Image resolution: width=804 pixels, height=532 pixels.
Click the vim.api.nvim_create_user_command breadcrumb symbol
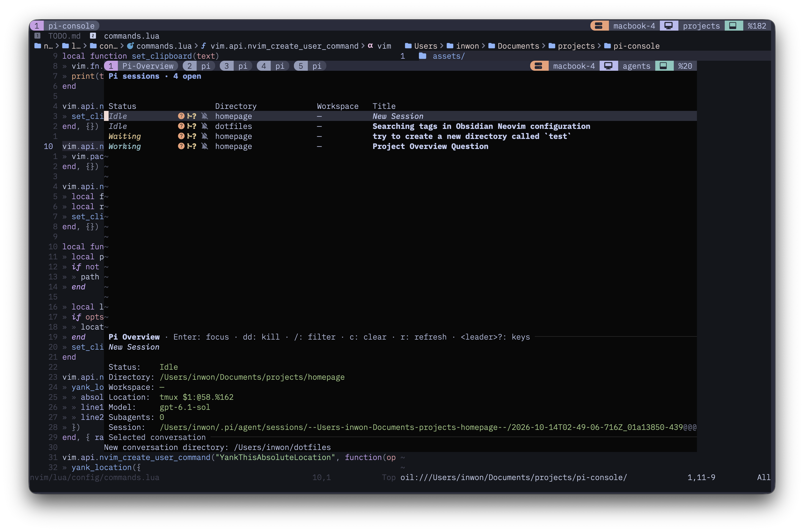280,46
